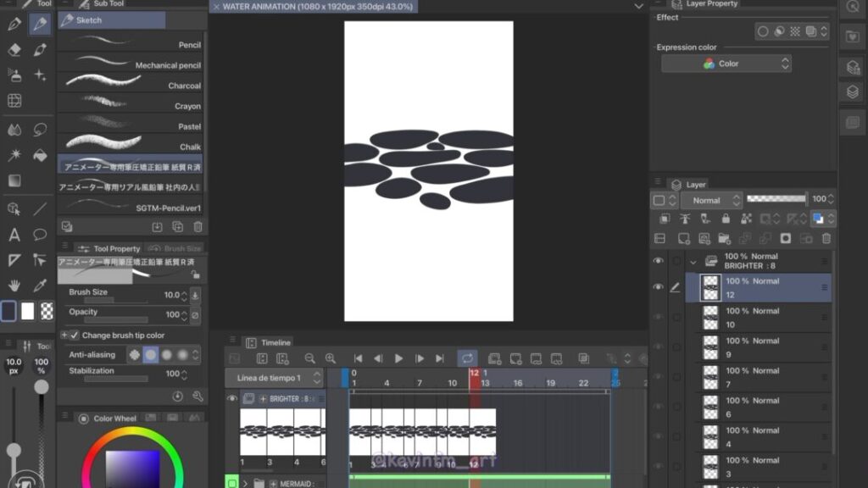Choose the Pastel brush

click(x=130, y=124)
